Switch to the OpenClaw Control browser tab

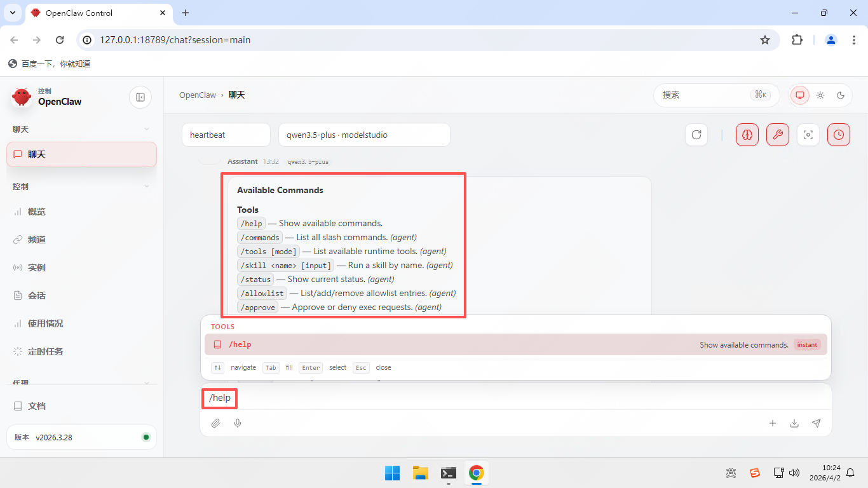tap(100, 13)
